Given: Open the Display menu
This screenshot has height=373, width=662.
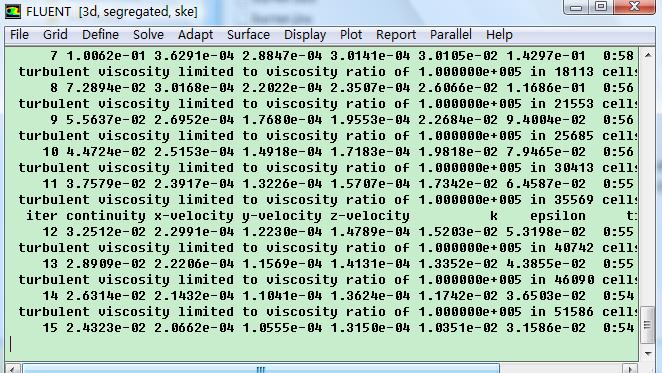Looking at the screenshot, I should (x=305, y=35).
